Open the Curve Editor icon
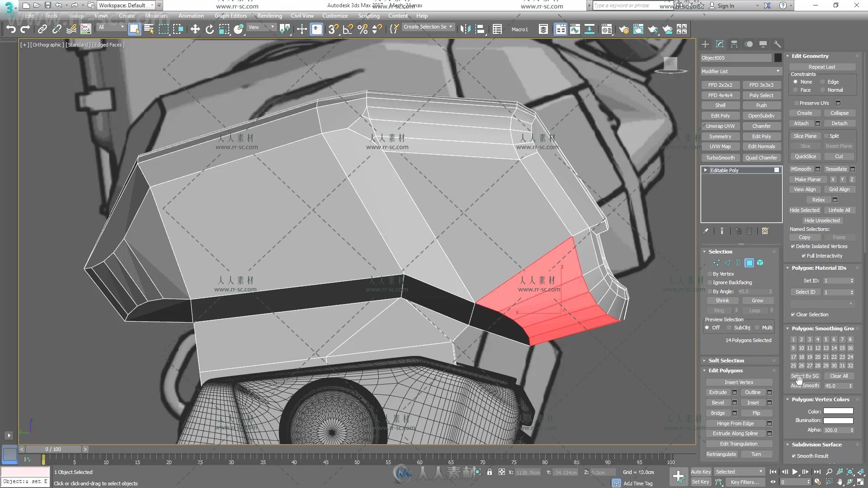Screen dimensions: 868x488 pyautogui.click(x=575, y=29)
